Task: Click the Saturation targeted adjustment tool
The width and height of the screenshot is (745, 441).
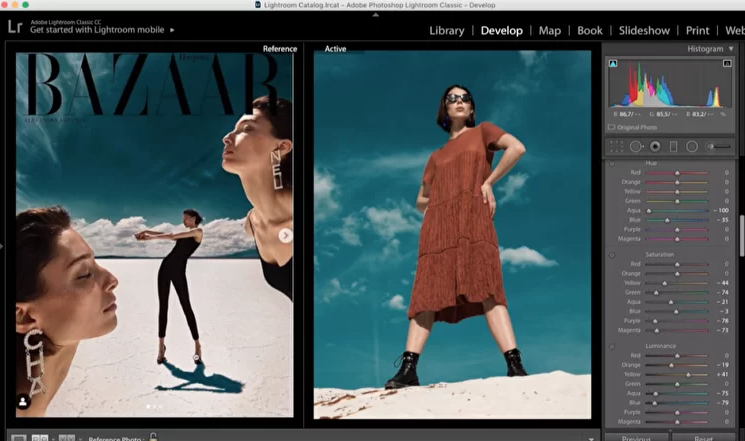Action: click(612, 255)
